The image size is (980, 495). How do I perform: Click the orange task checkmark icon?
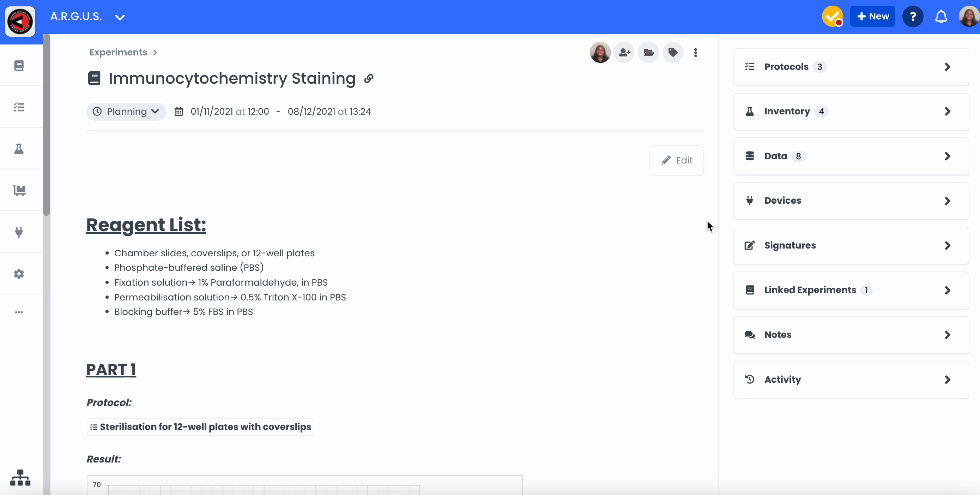pyautogui.click(x=832, y=17)
